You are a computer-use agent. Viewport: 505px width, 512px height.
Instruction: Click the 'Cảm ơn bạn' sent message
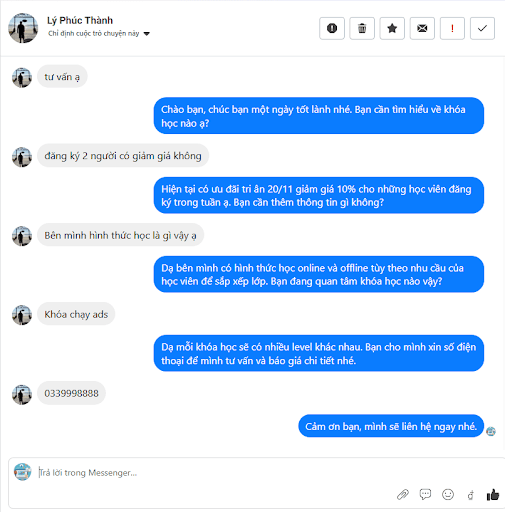point(391,426)
